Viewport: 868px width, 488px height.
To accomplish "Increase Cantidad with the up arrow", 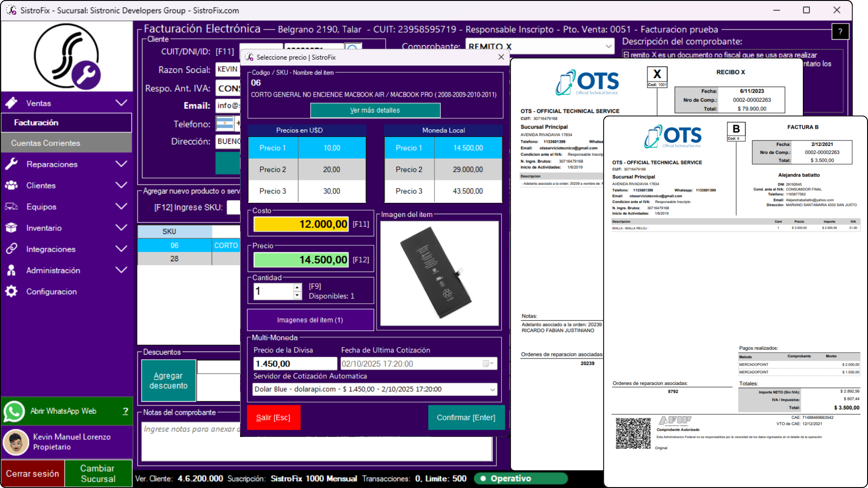I will 297,287.
